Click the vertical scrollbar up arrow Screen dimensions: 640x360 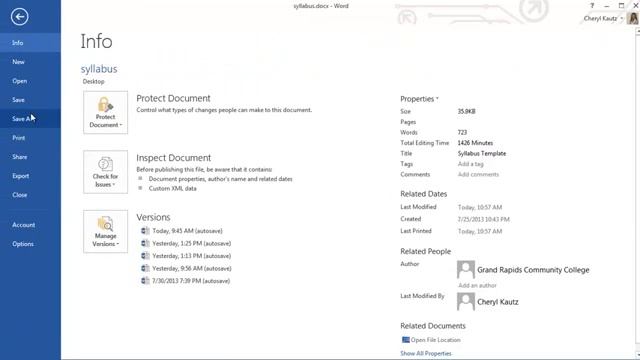click(638, 31)
